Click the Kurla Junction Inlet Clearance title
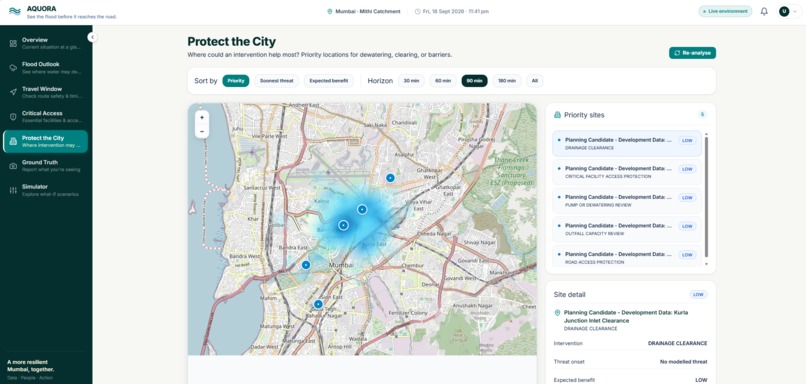This screenshot has width=806, height=384. [x=626, y=317]
